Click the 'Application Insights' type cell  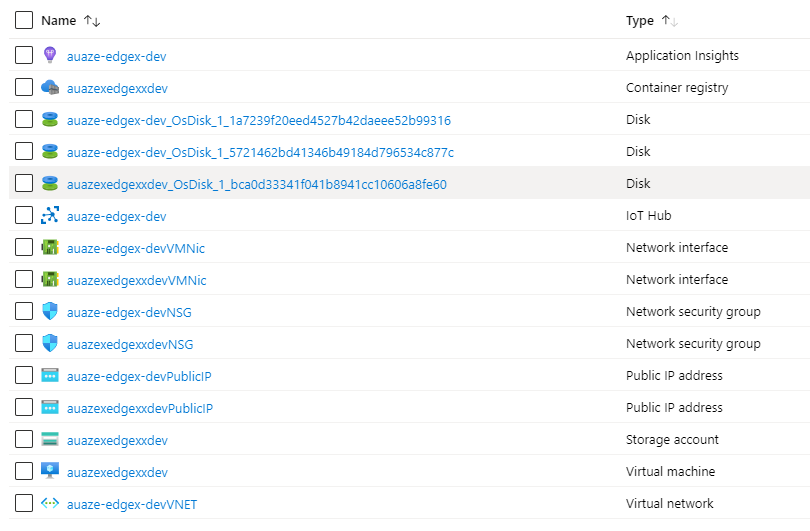pos(682,56)
